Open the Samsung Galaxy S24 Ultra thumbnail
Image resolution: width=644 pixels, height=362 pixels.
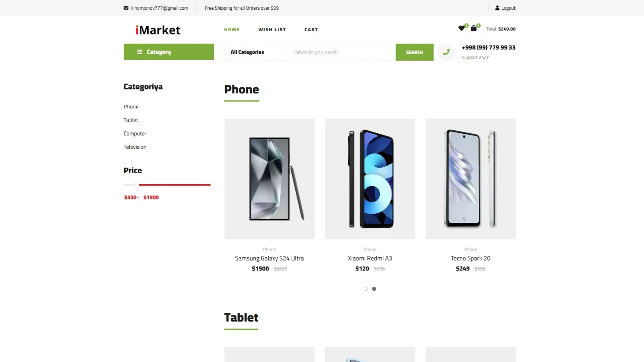(270, 179)
